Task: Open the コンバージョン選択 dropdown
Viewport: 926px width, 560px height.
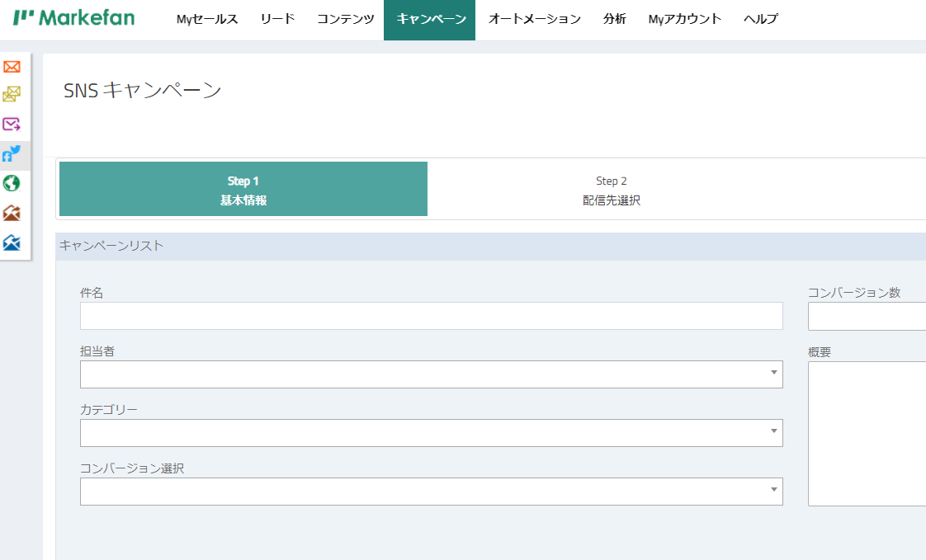Action: click(432, 491)
